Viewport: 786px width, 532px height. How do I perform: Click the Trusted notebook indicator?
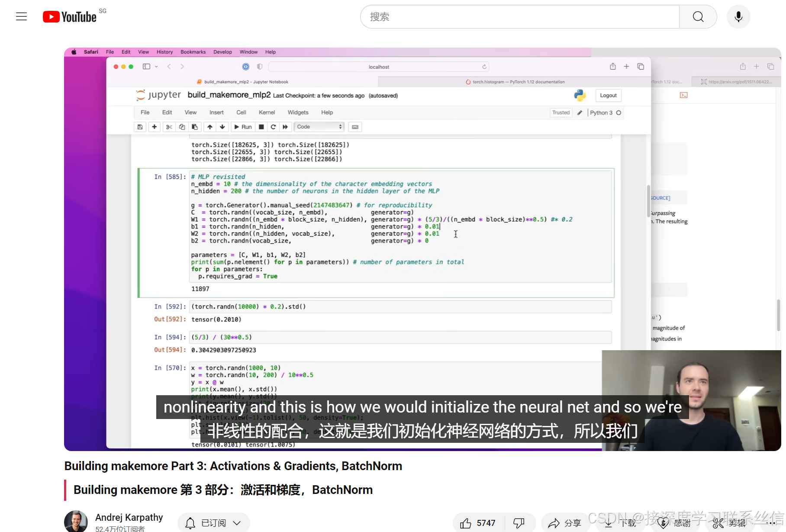561,113
